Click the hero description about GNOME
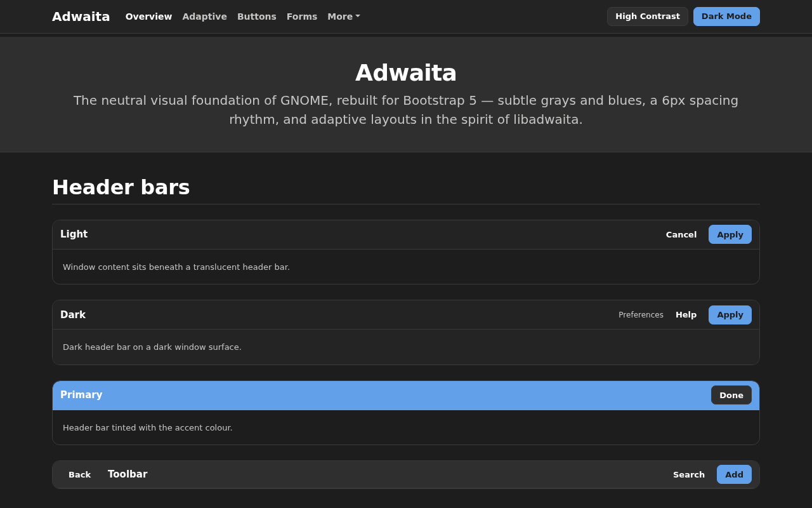Image resolution: width=812 pixels, height=508 pixels. coord(406,110)
